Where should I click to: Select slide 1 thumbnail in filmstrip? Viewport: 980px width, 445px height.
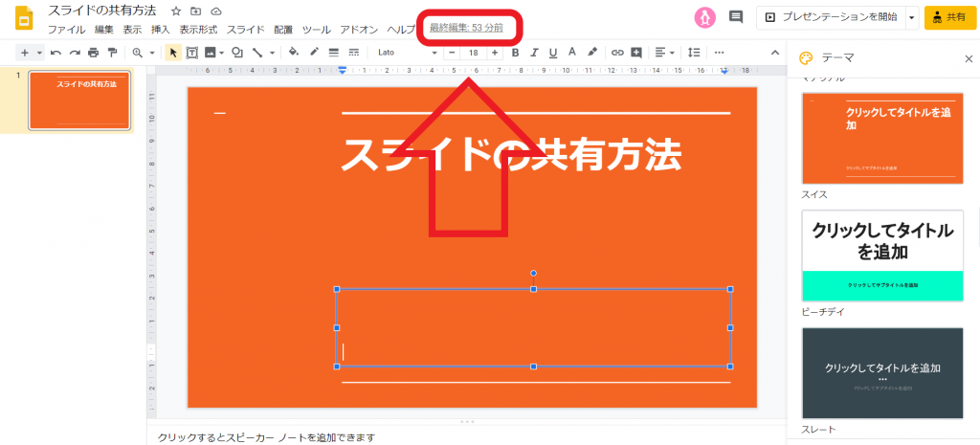tap(79, 100)
